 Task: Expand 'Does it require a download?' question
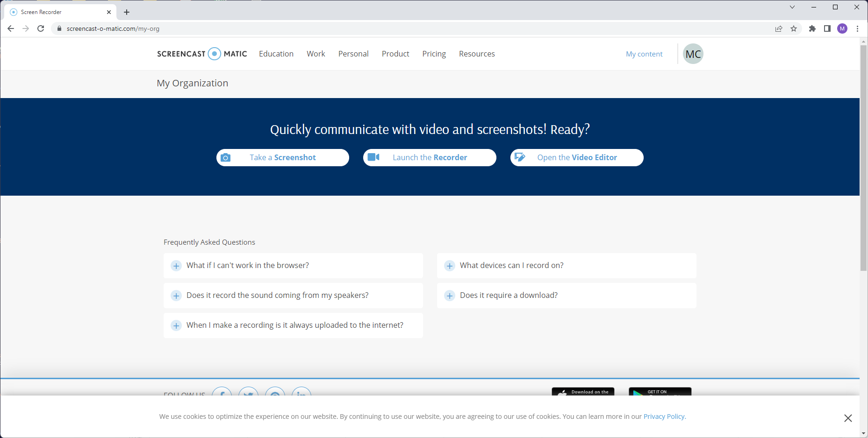(567, 296)
